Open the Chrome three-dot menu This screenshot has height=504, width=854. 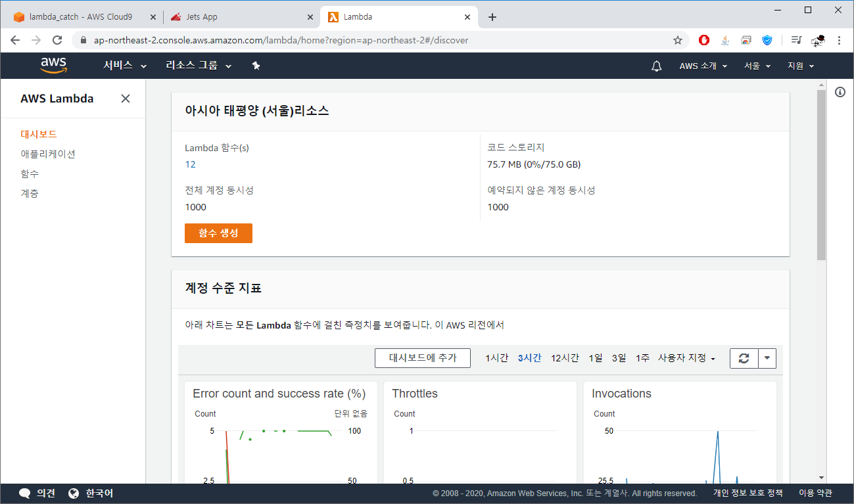tap(839, 40)
